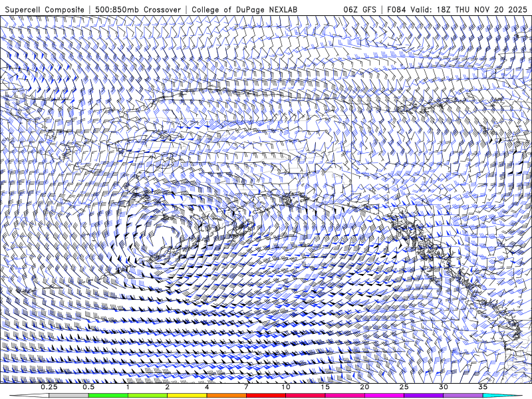
Task: Click the orange legend swatch
Action: tap(226, 396)
